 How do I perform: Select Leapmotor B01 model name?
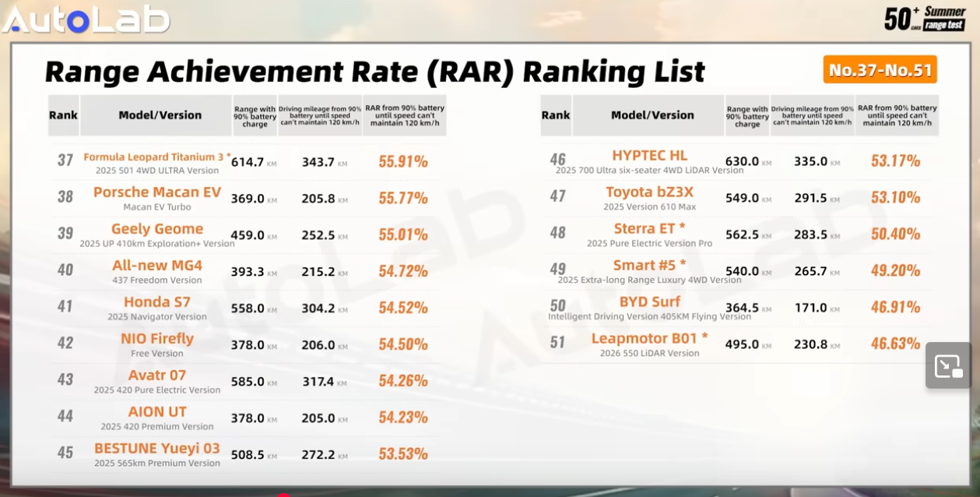coord(650,338)
